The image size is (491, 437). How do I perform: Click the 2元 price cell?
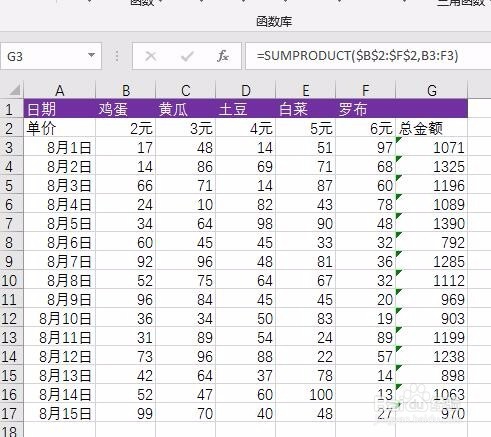(126, 128)
